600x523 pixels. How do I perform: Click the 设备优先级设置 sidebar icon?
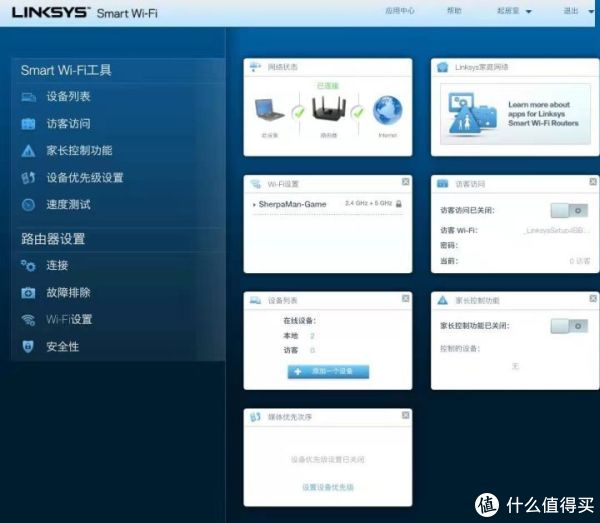28,178
